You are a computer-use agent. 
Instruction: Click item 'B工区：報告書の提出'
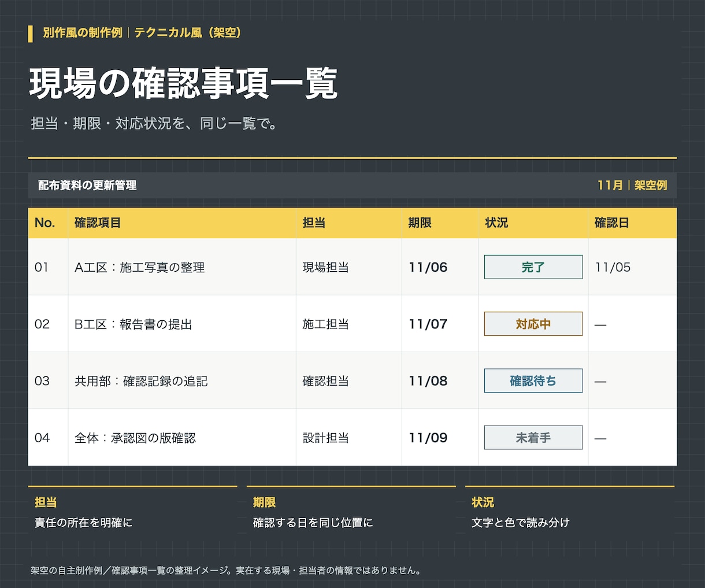point(133,324)
